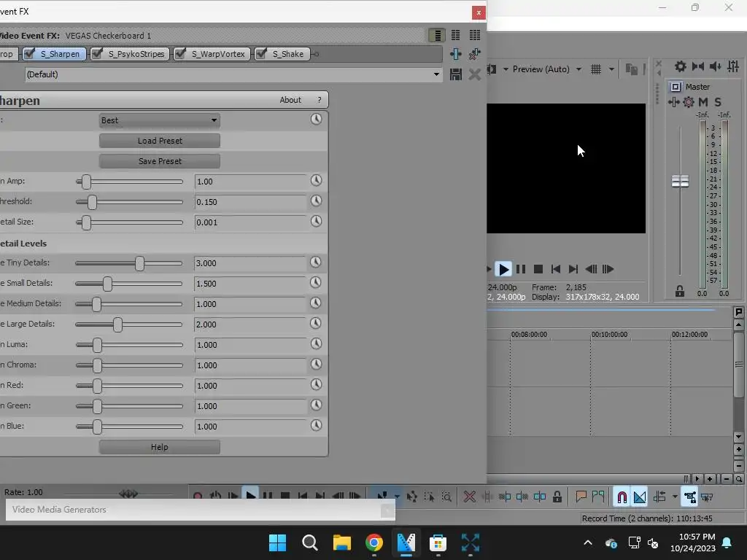Click the red X delete icon in timeline toolbar
Screen dimensions: 747x560
click(469, 497)
